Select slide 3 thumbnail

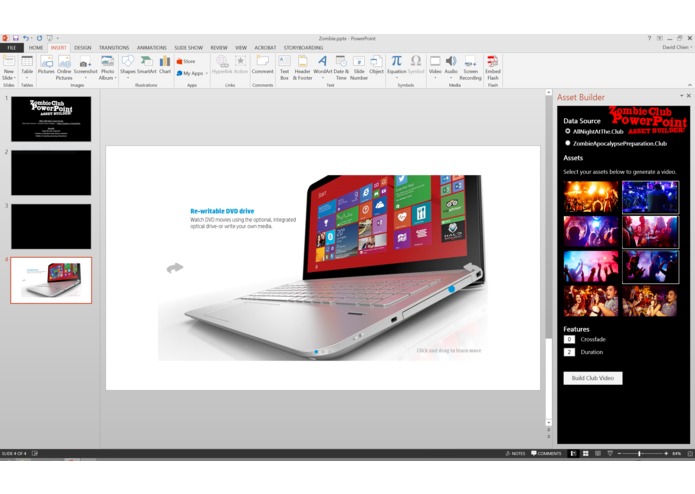51,226
